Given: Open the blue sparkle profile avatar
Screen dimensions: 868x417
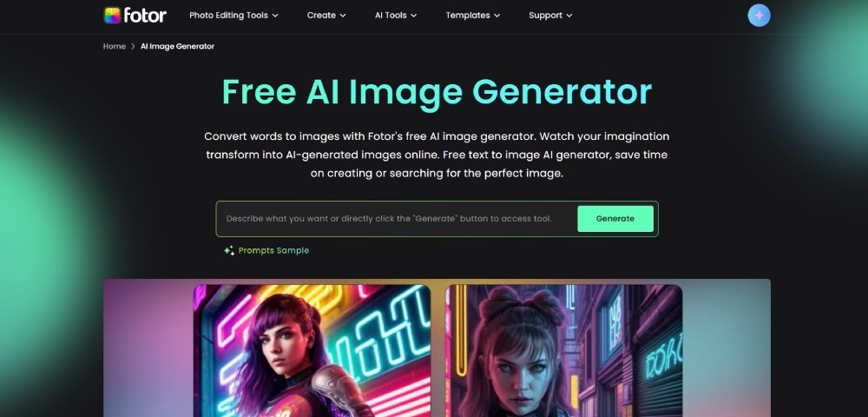Looking at the screenshot, I should [x=759, y=16].
